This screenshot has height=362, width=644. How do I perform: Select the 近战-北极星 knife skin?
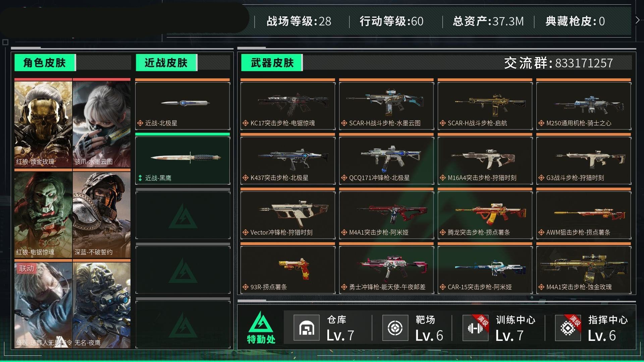[x=183, y=106]
